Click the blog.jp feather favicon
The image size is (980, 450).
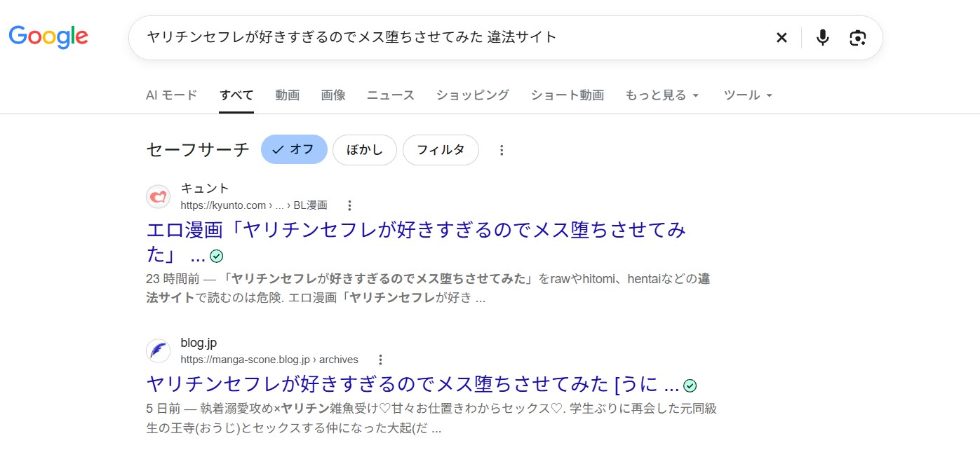tap(159, 350)
